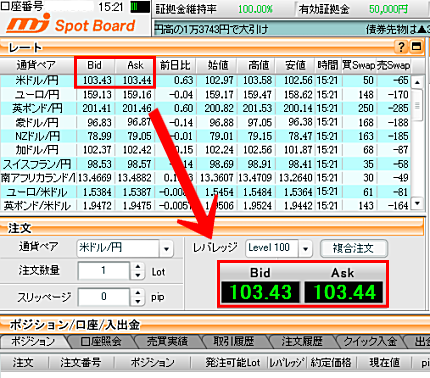Open the 注文履歴 tab
This screenshot has height=378, width=430.
point(302,342)
